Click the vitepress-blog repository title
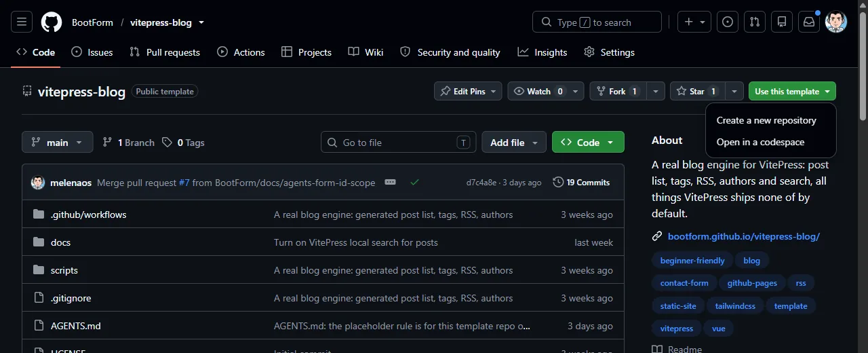The height and width of the screenshot is (353, 868). tap(81, 92)
